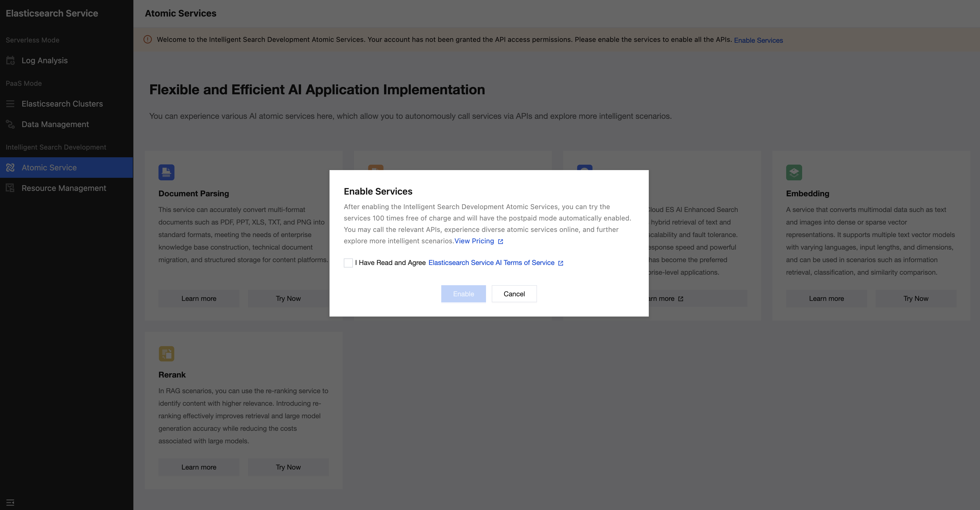The image size is (980, 510).
Task: Check the Terms of Service agreement box
Action: pyautogui.click(x=348, y=263)
